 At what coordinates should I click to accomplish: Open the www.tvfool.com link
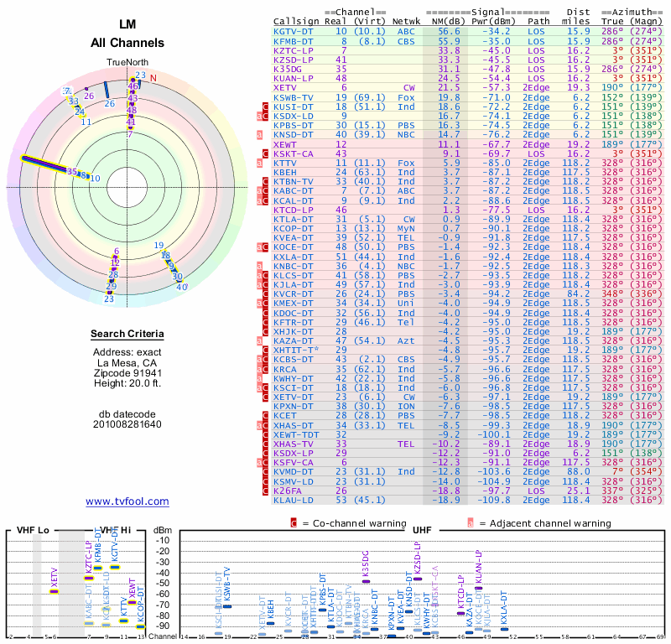click(127, 501)
